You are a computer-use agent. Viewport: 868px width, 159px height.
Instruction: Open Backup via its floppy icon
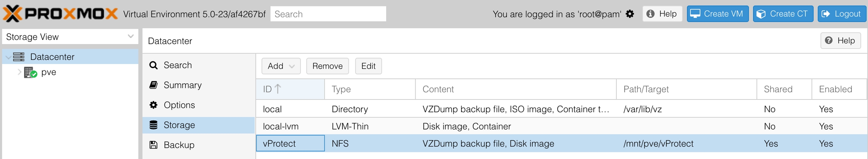click(x=153, y=145)
